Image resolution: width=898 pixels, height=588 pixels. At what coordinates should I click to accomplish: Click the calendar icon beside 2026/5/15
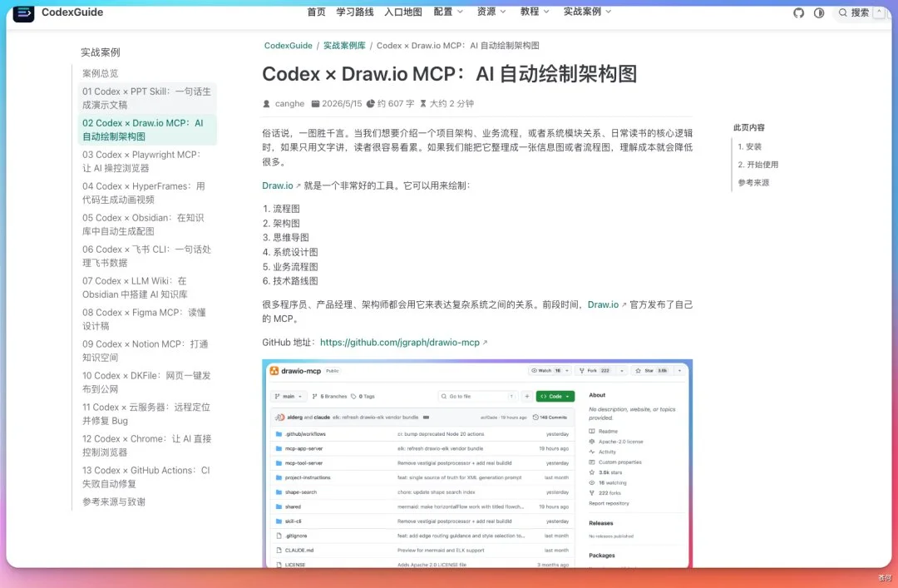pyautogui.click(x=316, y=104)
